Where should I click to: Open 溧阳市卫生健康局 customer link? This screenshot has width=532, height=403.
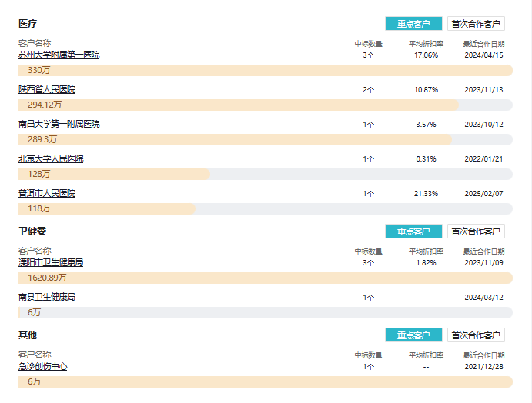point(51,262)
